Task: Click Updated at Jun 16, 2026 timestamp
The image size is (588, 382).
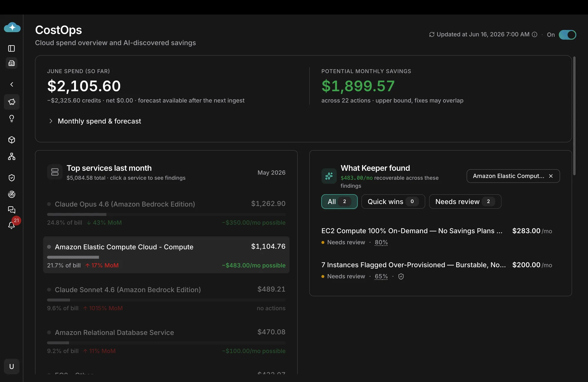Action: click(483, 34)
